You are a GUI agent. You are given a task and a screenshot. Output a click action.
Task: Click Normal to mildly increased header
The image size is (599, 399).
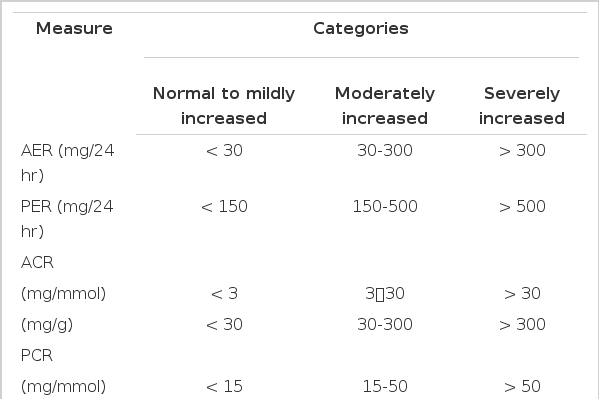pos(224,105)
